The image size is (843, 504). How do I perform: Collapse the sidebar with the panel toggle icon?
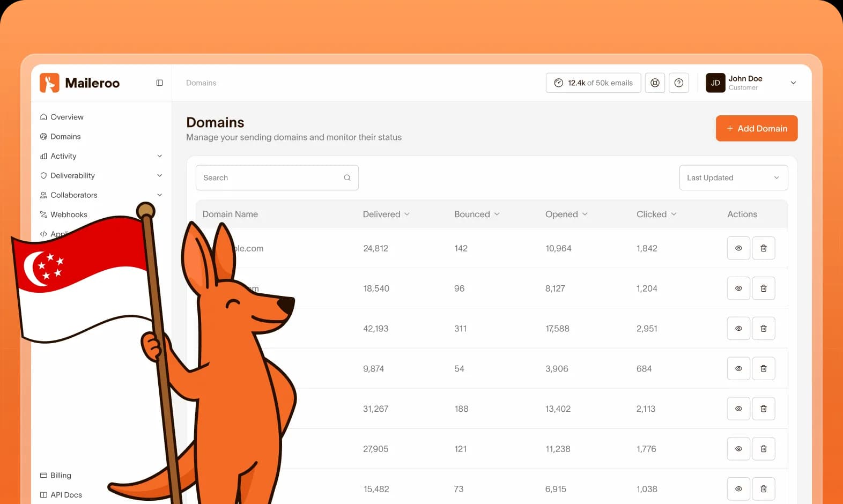coord(159,83)
